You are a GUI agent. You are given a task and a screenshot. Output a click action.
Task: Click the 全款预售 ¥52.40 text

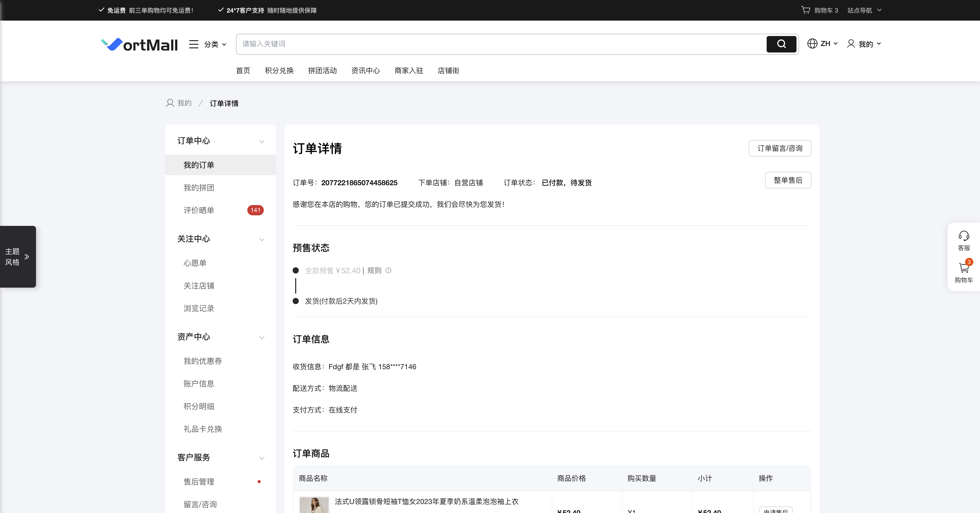(x=332, y=270)
